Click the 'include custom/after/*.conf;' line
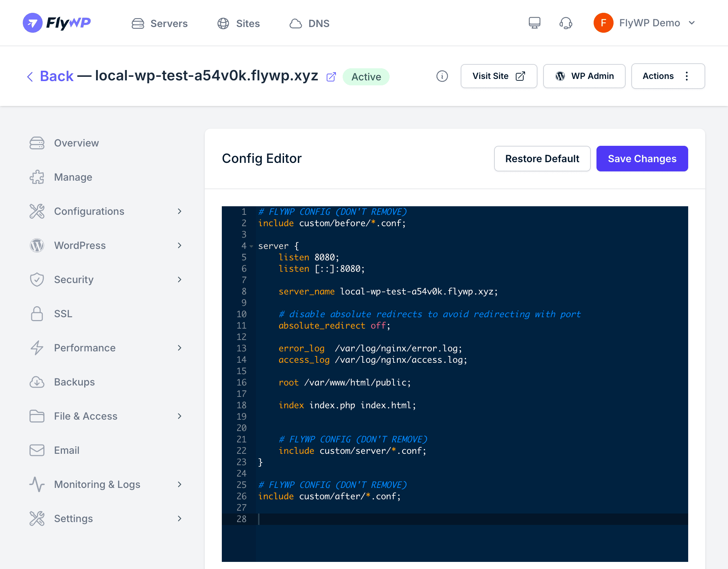The width and height of the screenshot is (728, 569). tap(330, 496)
